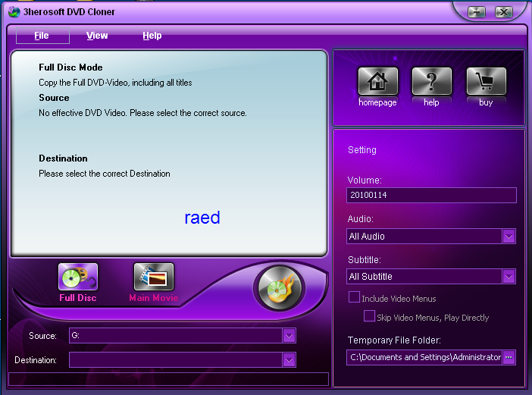Click the buy shopping cart icon
Screen dimensions: 532x395
click(486, 81)
